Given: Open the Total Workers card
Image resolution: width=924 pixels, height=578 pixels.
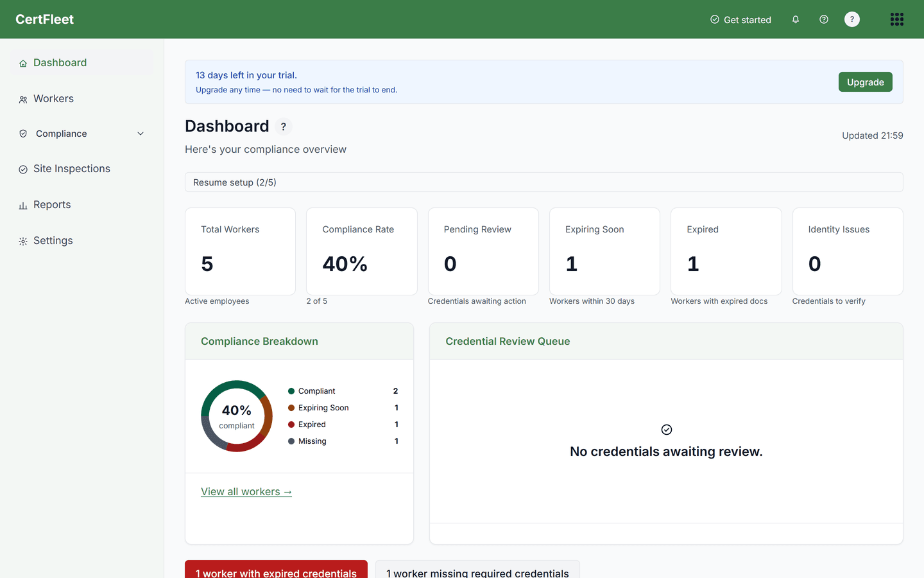Looking at the screenshot, I should 240,251.
